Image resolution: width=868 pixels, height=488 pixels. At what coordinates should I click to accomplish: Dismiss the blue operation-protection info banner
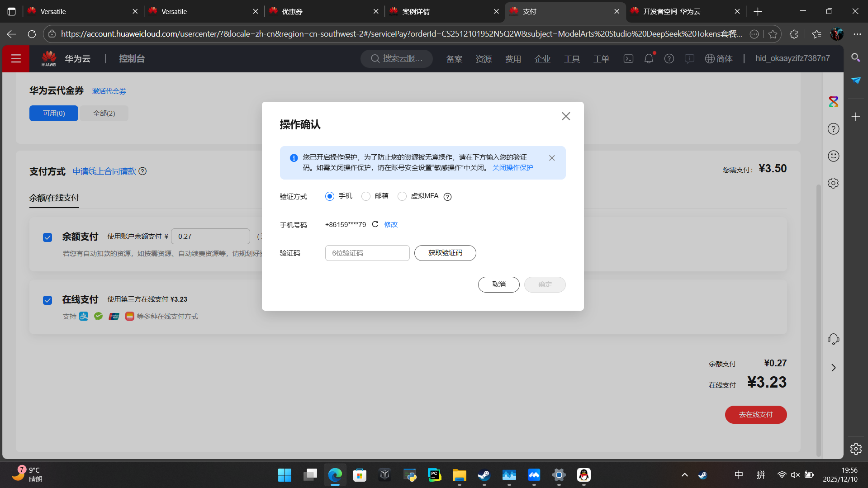tap(552, 158)
